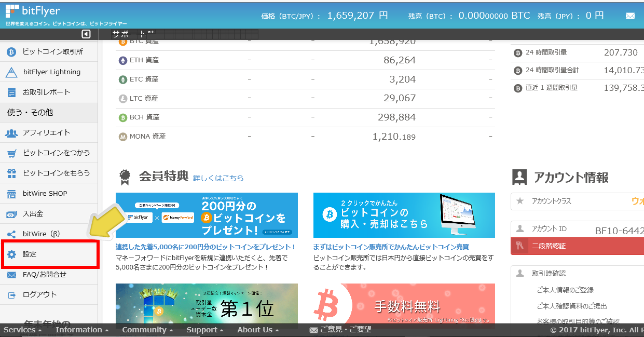644x337 pixels.
Task: Follow the 詳しくはこちら link
Action: click(x=218, y=178)
